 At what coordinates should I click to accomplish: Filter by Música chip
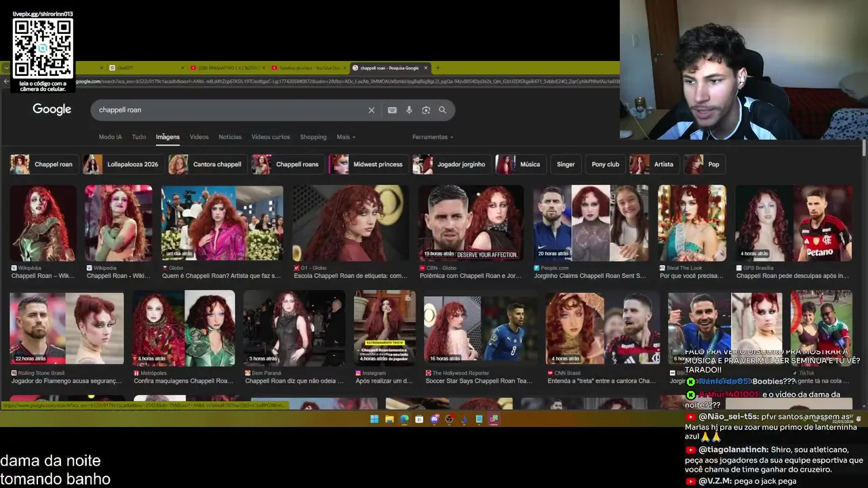point(520,164)
